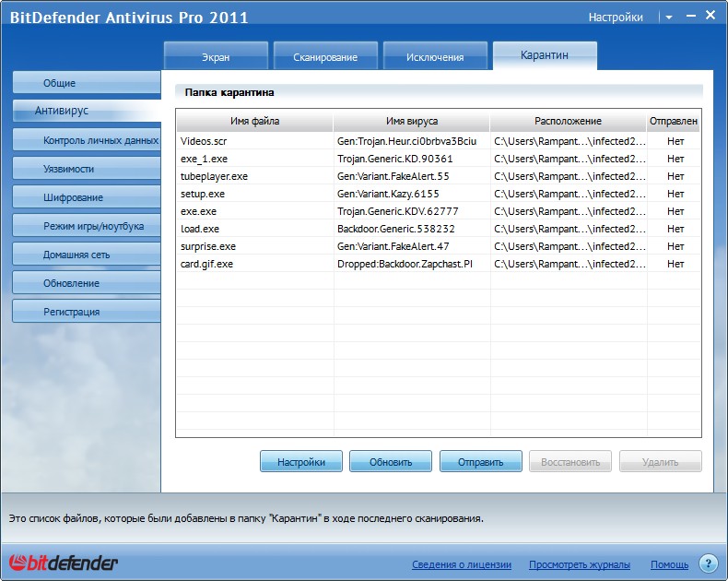728x581 pixels.
Task: Click virus name Gen:Variant.FakeAlert.55
Action: [x=393, y=176]
